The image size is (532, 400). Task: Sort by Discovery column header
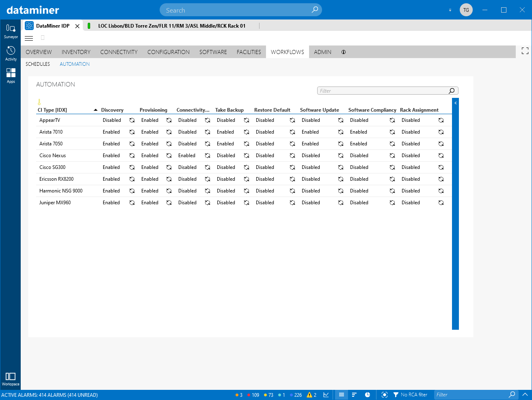tap(112, 110)
